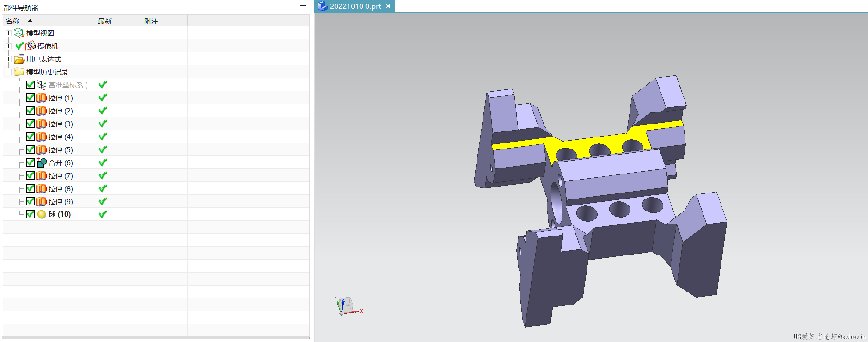Expand the 用户表达式 node
Image resolution: width=868 pixels, height=342 pixels.
[8, 59]
